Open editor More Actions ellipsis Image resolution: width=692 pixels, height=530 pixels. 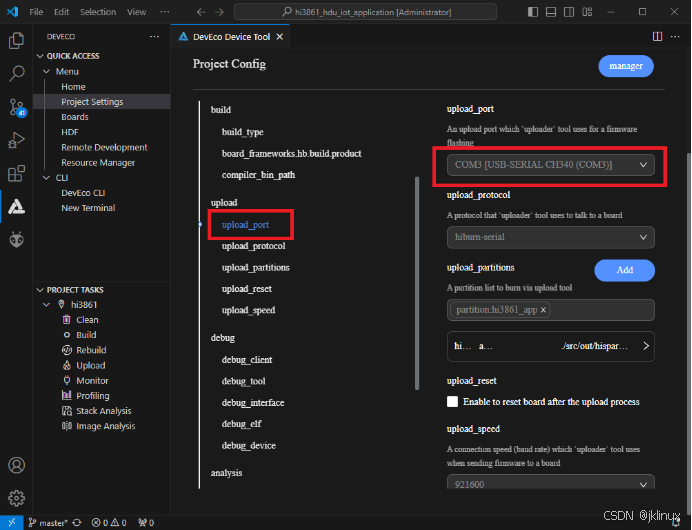(x=675, y=36)
